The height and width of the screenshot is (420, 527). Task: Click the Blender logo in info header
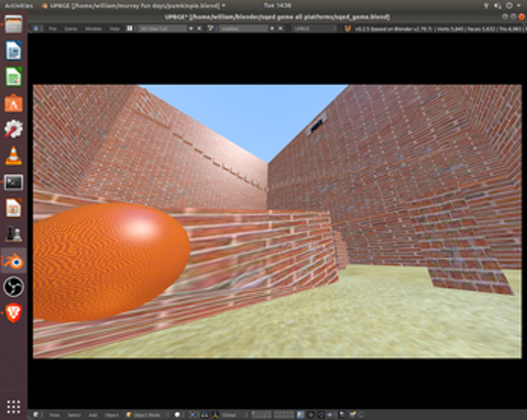(348, 29)
